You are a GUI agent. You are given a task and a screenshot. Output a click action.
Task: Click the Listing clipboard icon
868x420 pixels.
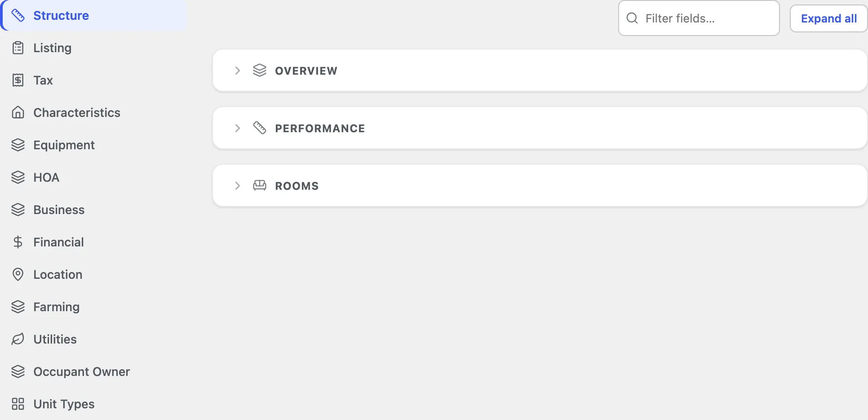point(18,48)
